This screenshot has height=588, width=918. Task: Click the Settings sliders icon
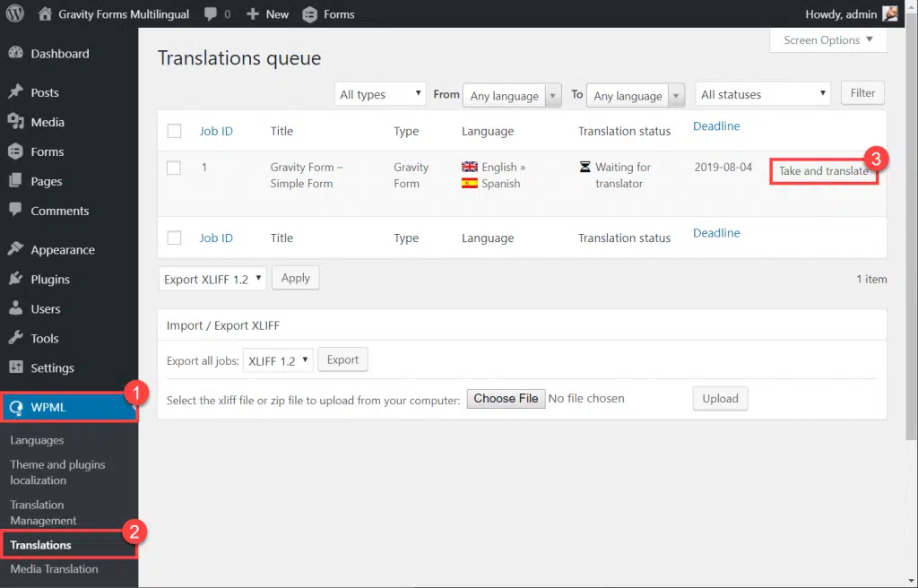click(x=16, y=367)
